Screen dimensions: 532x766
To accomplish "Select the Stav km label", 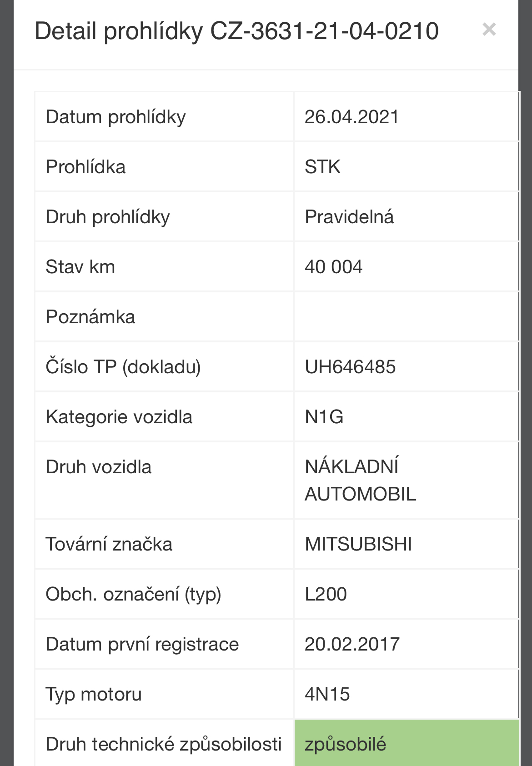I will click(80, 267).
